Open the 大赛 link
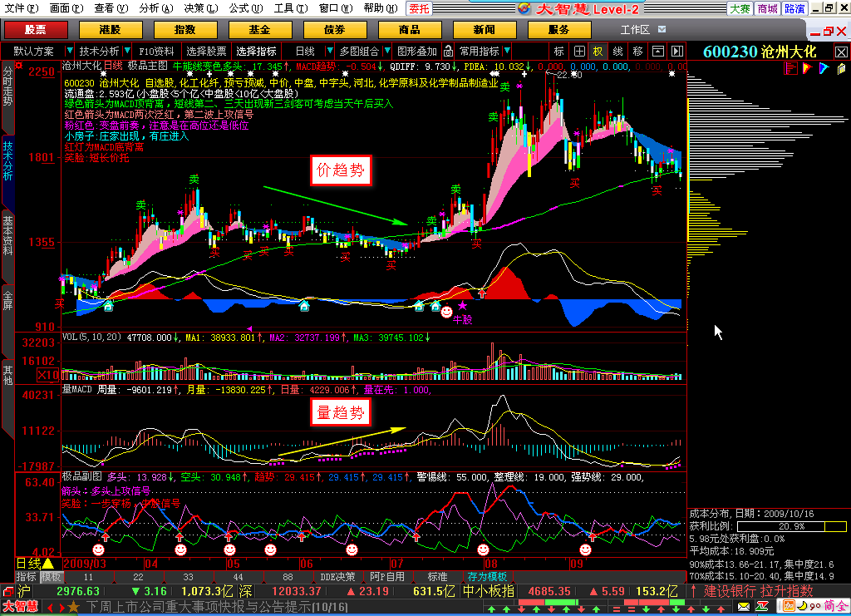851x616 pixels. coord(740,8)
